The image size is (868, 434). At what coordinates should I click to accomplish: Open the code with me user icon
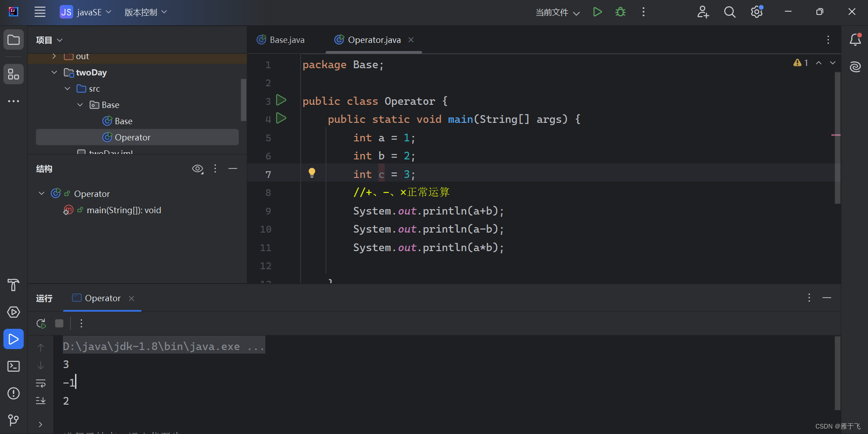(x=703, y=12)
